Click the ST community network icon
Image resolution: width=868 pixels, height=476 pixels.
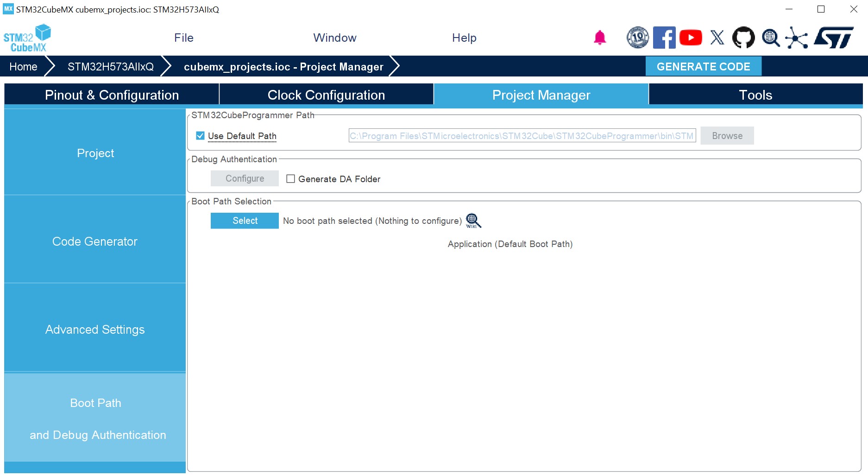[797, 38]
